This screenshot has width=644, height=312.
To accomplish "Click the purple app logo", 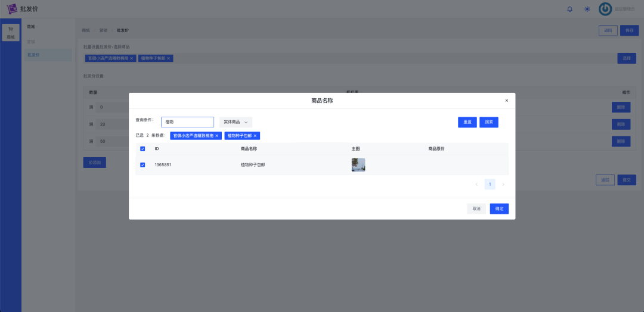I will click(x=11, y=9).
